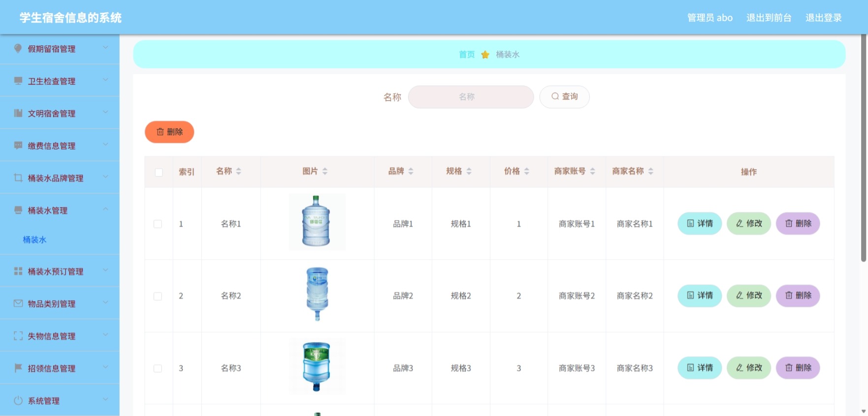Click the monitor icon next to 卫生检查管理
Screen dimensions: 868x416
[18, 81]
